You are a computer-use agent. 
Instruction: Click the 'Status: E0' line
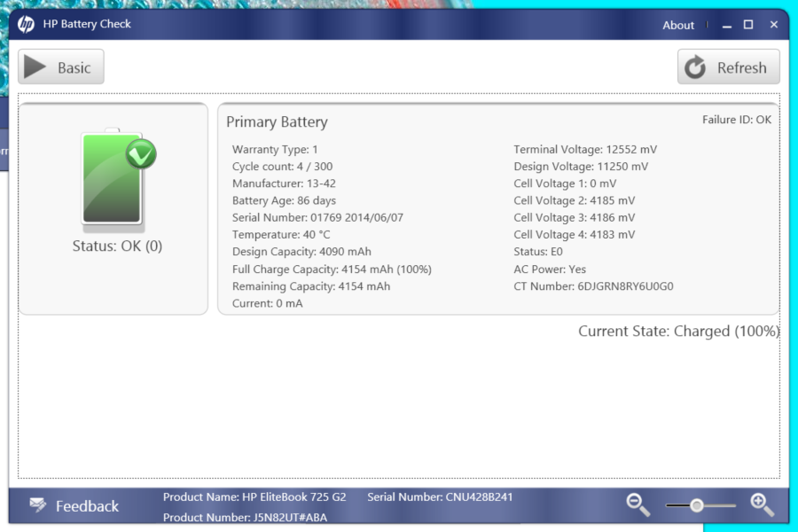(538, 252)
